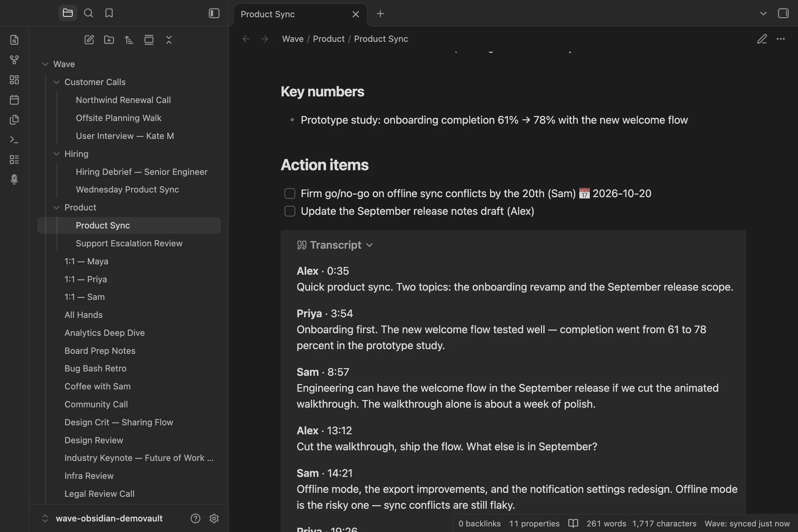
Task: Open the tab list dropdown arrow
Action: tap(763, 14)
